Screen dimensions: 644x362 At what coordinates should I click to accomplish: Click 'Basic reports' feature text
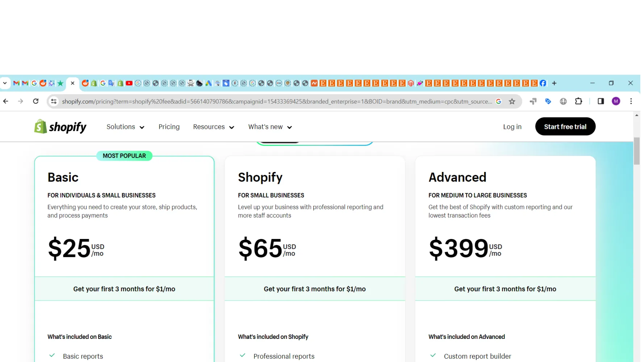(83, 356)
